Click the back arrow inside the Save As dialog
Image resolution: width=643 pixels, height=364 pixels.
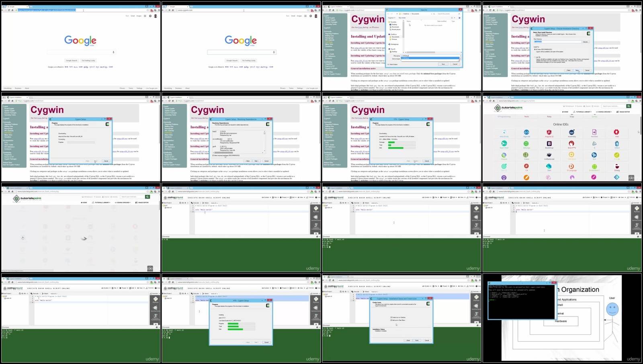[388, 14]
